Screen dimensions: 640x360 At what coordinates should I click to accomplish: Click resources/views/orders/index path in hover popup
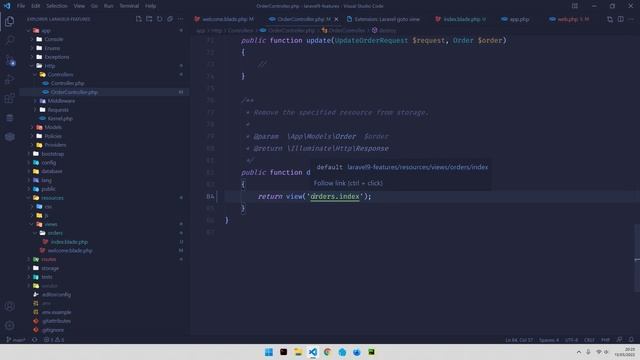[418, 167]
